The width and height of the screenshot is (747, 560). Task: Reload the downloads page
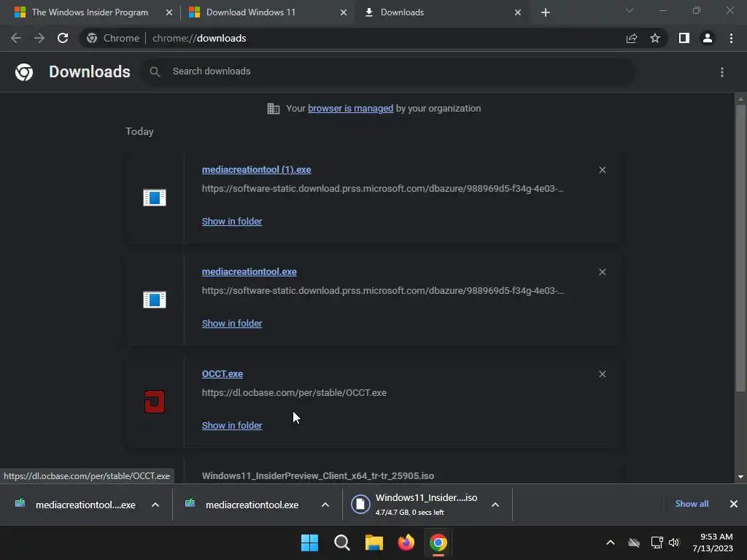63,38
